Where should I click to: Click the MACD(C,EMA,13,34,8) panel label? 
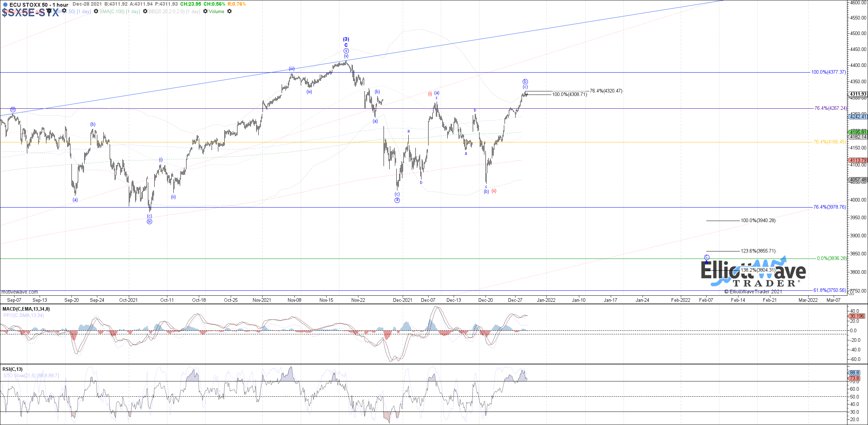pos(26,309)
